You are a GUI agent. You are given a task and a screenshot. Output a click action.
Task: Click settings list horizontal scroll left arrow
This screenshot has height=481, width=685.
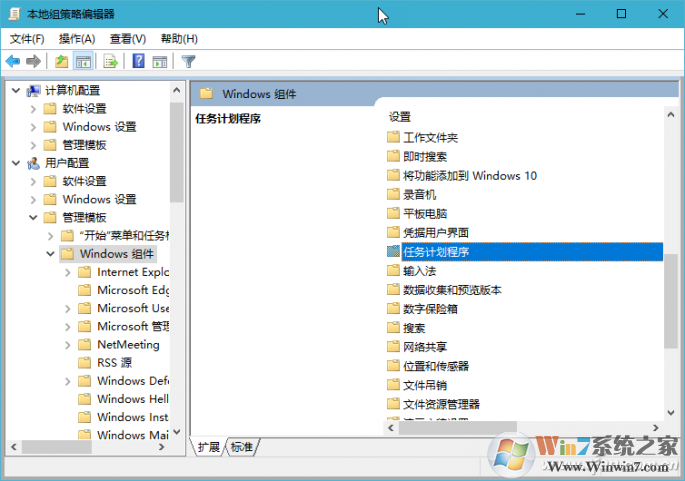pos(391,428)
